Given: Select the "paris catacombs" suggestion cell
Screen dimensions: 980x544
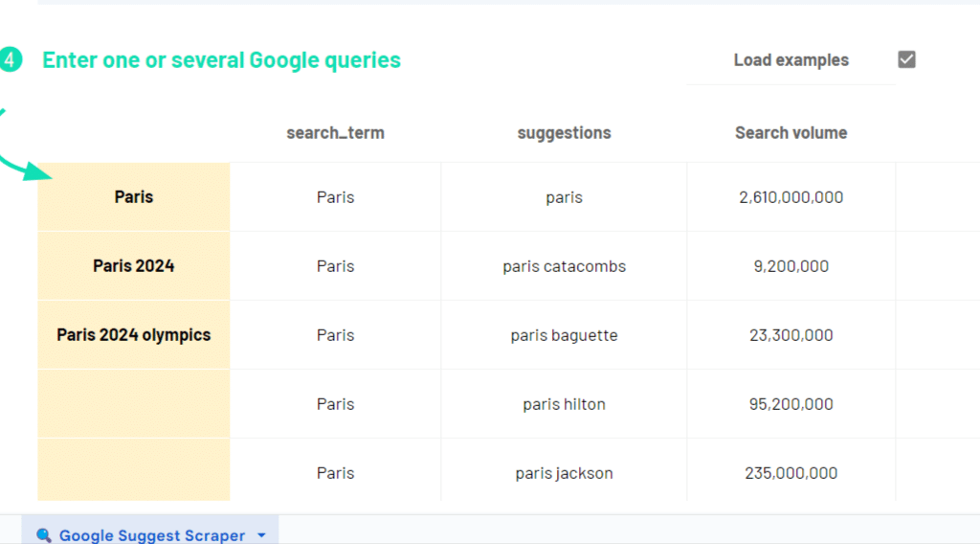Looking at the screenshot, I should point(564,266).
